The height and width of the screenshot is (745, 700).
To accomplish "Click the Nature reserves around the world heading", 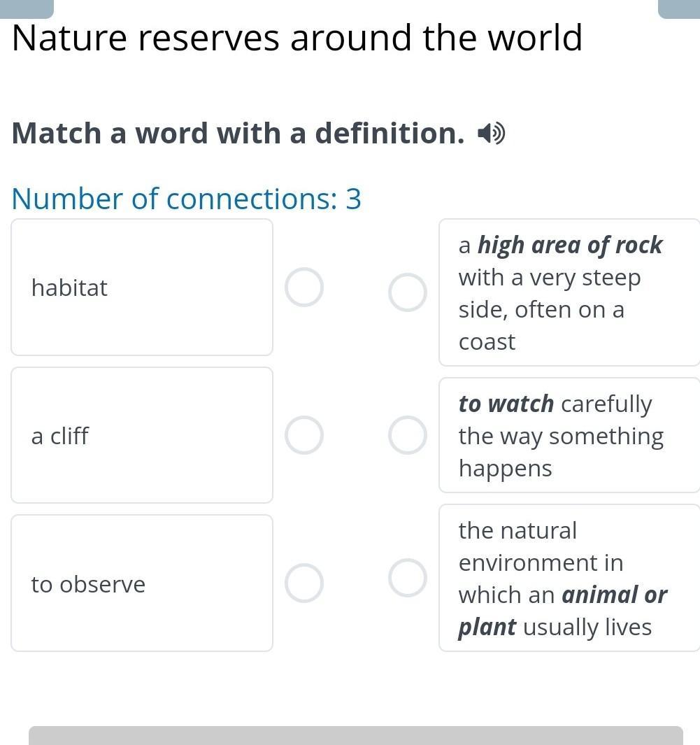I will click(297, 38).
